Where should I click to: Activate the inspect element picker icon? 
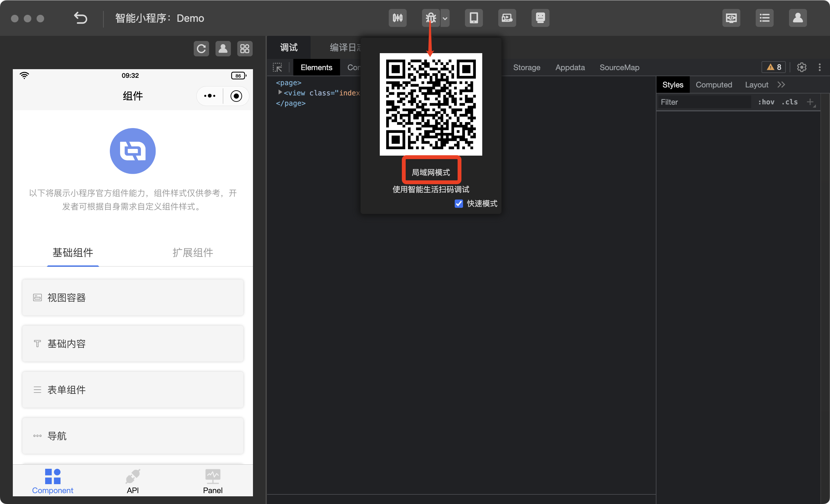pos(277,67)
